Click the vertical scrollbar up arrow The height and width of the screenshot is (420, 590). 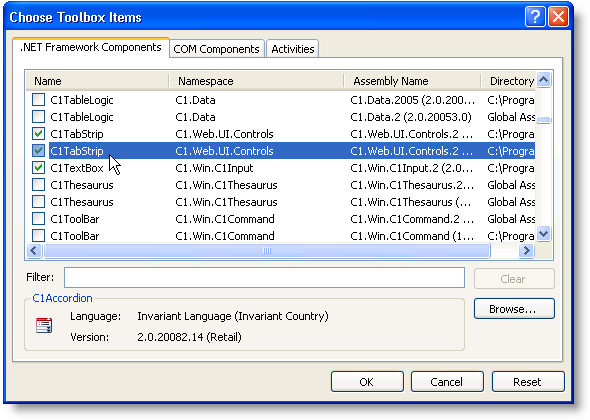tap(544, 79)
